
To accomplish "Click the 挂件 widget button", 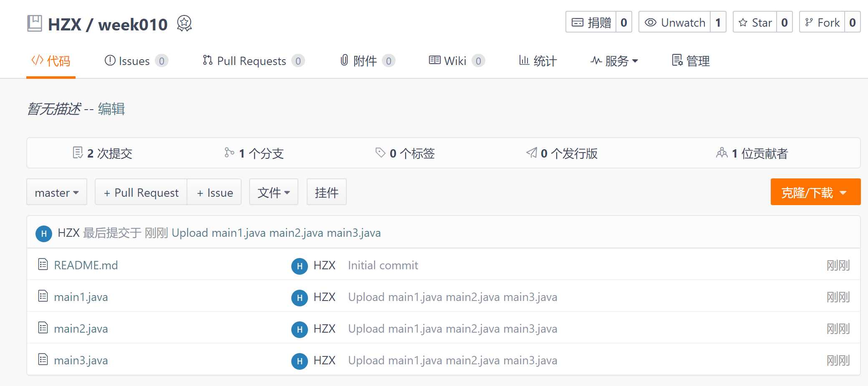I will pyautogui.click(x=327, y=192).
